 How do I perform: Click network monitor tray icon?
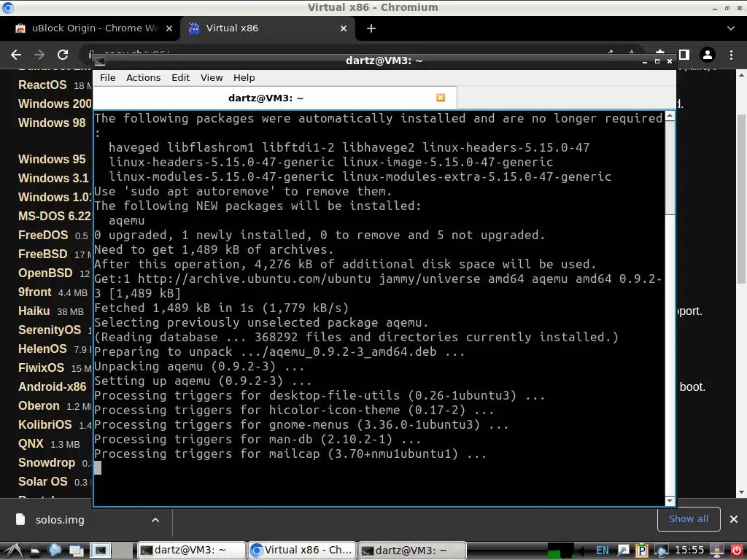coord(662,551)
